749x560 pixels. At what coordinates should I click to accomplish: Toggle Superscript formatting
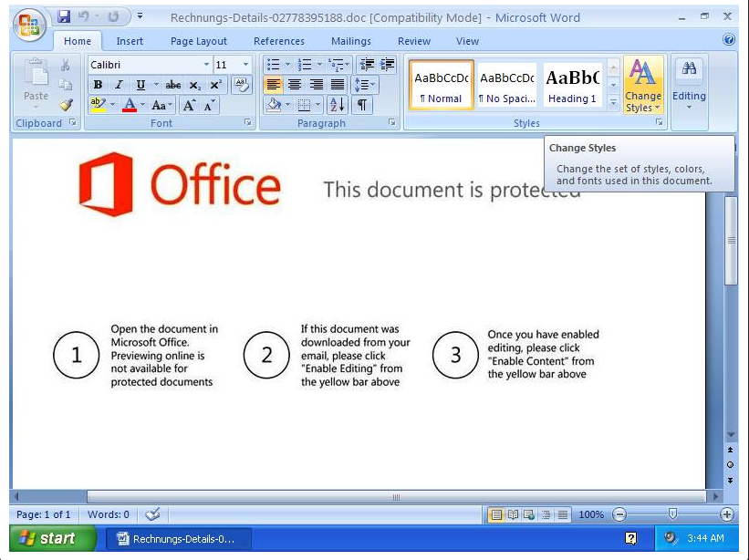pyautogui.click(x=216, y=85)
